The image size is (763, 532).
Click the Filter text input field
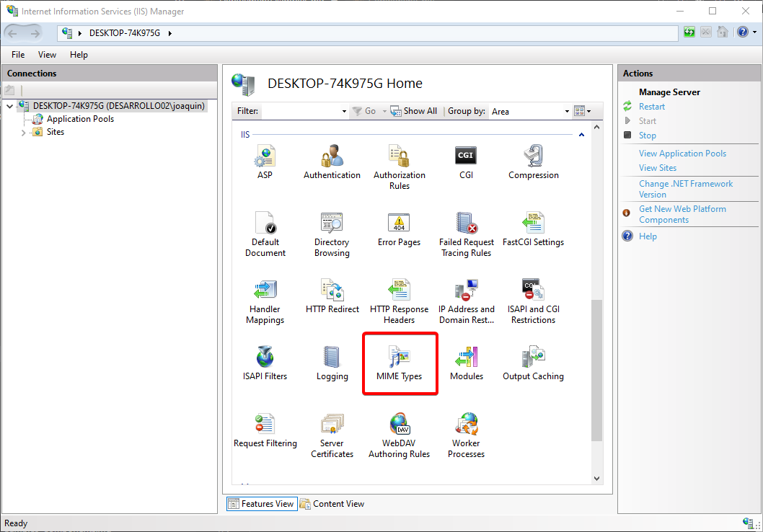coord(300,111)
